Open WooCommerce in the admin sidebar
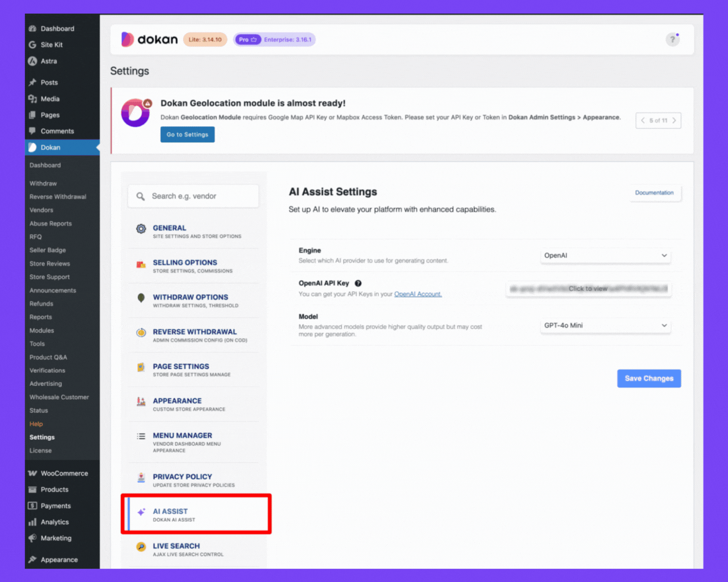Image resolution: width=728 pixels, height=582 pixels. 64,473
